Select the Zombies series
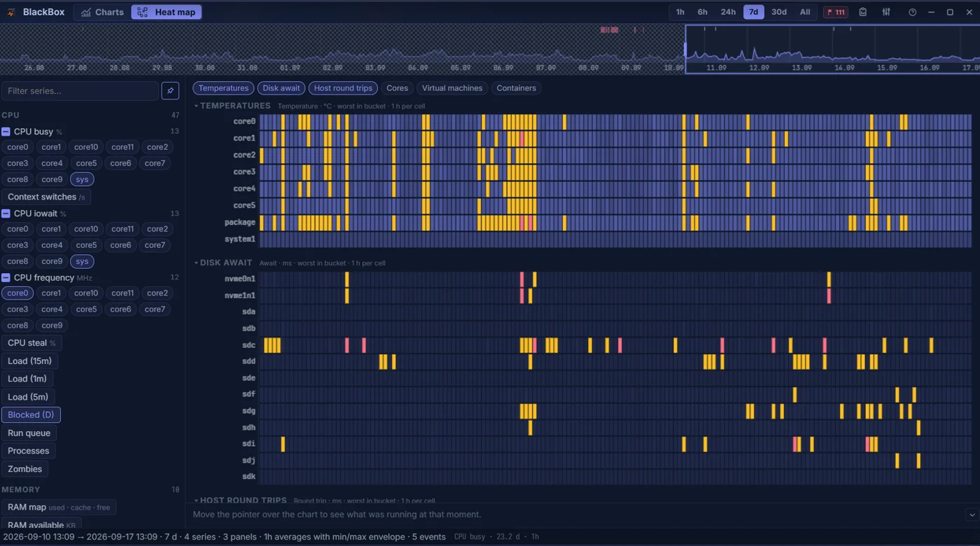This screenshot has height=546, width=980. [24, 469]
